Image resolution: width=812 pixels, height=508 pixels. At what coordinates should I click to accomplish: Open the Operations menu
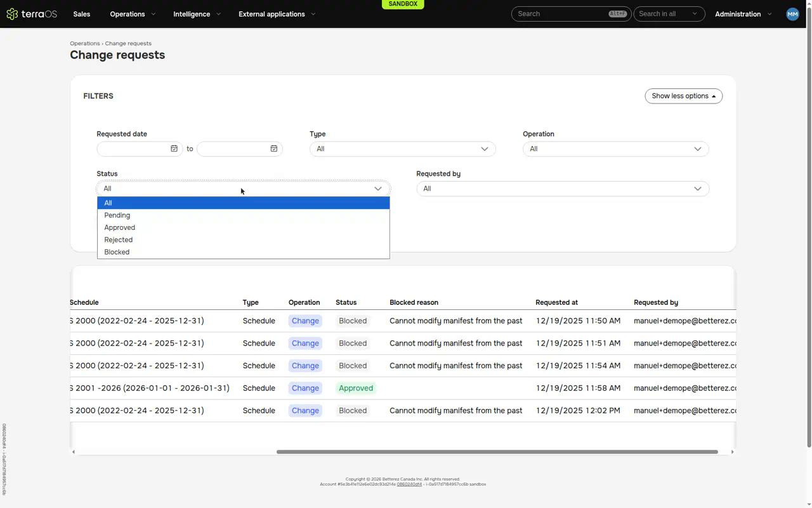coord(133,14)
